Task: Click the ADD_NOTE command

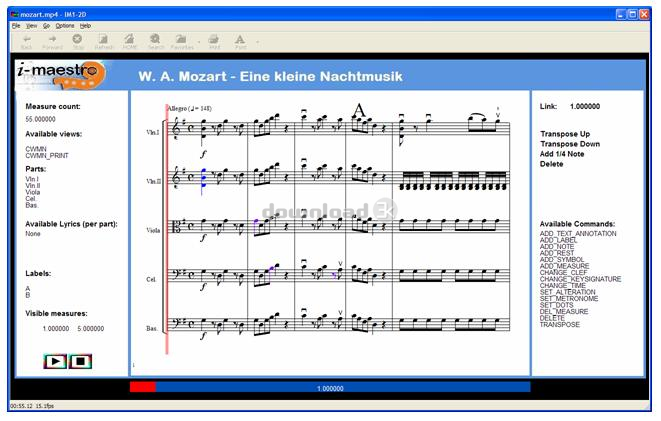Action: pyautogui.click(x=557, y=247)
